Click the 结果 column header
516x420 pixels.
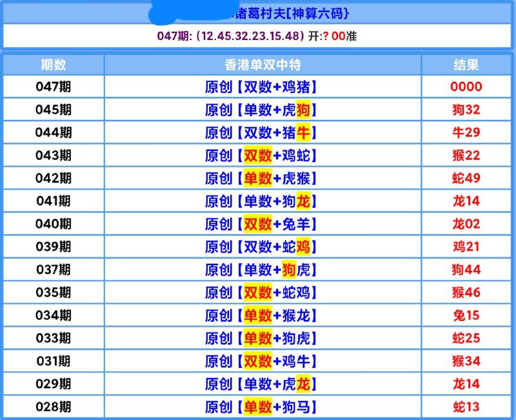click(x=466, y=65)
